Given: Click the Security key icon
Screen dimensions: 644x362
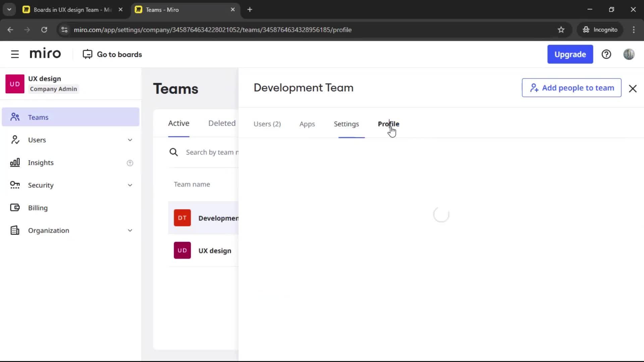Looking at the screenshot, I should [15, 185].
